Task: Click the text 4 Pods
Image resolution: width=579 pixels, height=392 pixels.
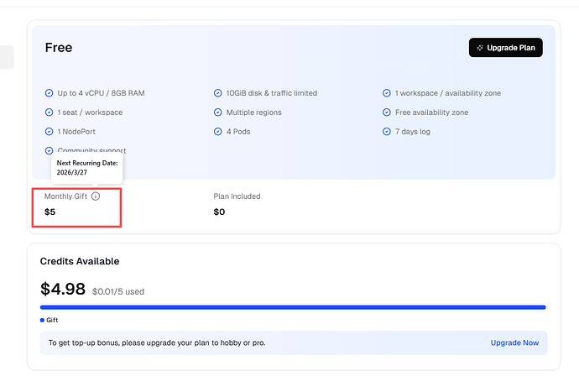Action: click(x=238, y=132)
